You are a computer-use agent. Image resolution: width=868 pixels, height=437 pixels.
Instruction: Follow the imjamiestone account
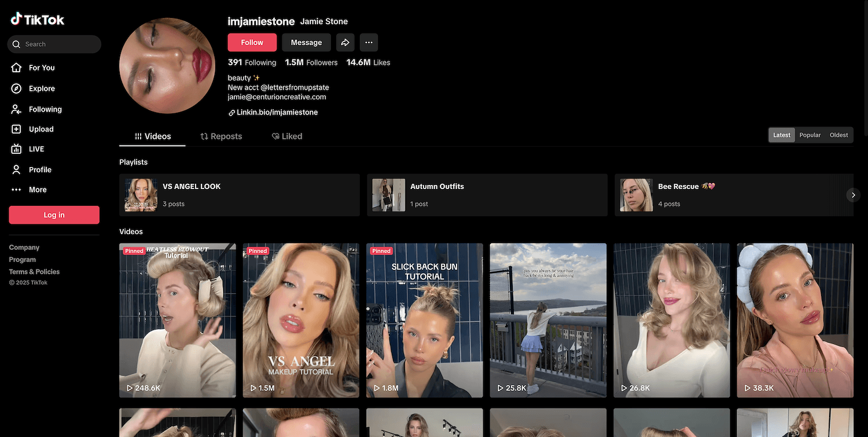tap(252, 42)
